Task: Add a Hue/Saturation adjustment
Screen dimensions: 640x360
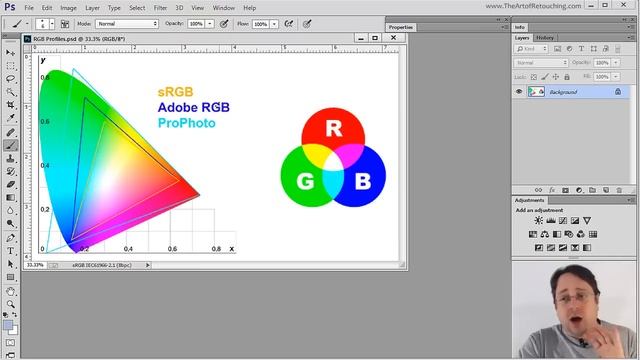Action: 533,234
